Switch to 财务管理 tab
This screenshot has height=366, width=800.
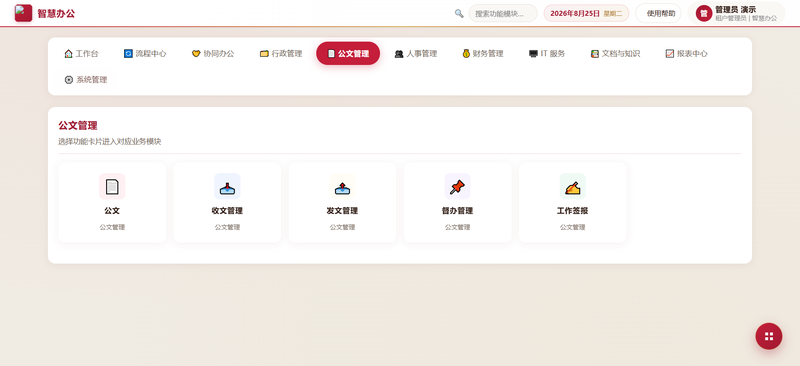(483, 53)
